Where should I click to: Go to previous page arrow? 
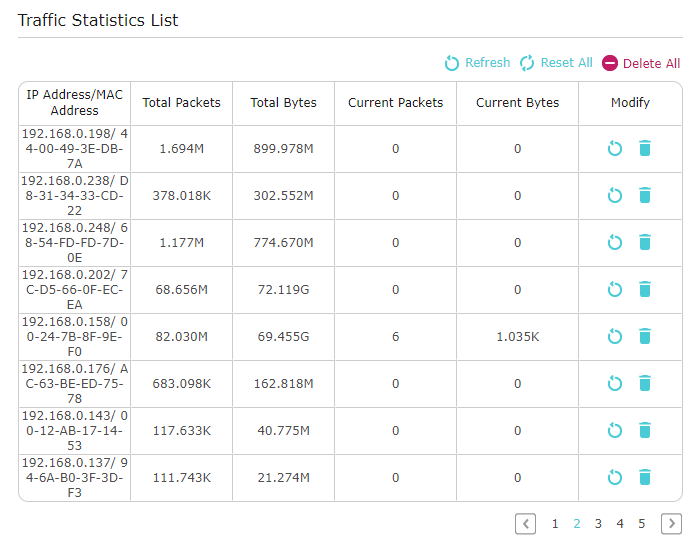click(525, 524)
